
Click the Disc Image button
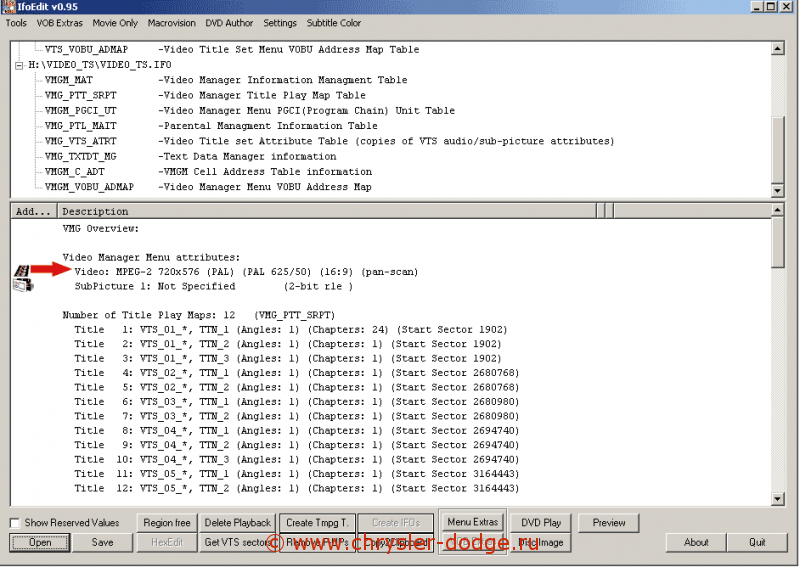tap(541, 543)
